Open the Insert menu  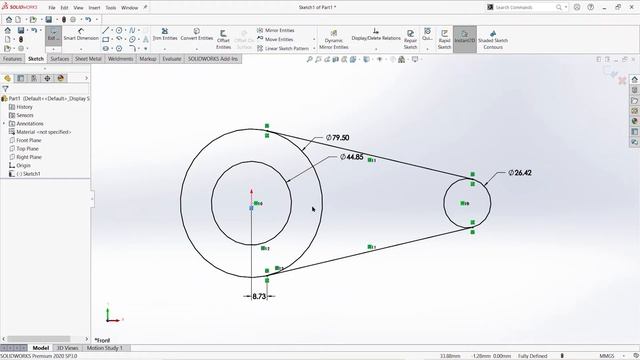click(x=94, y=7)
